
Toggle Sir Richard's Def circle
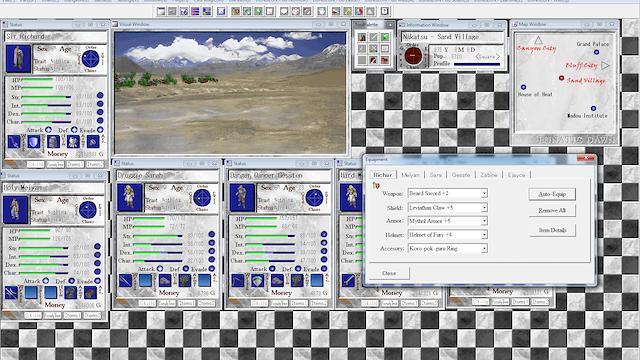click(74, 130)
